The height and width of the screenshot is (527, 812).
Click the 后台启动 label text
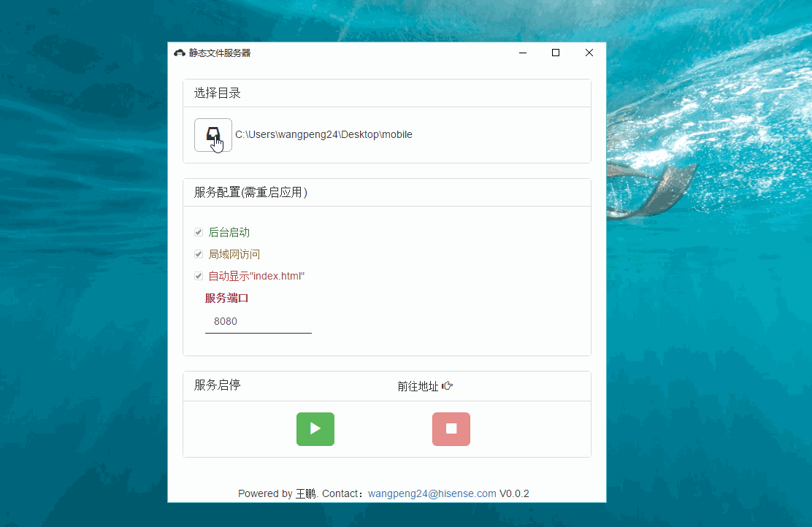[x=229, y=232]
